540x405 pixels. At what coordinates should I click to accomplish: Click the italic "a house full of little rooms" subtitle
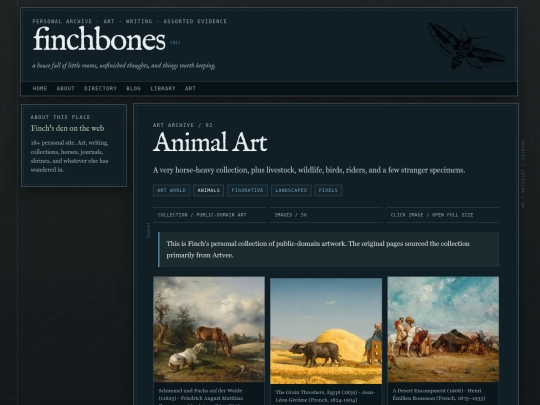point(124,65)
